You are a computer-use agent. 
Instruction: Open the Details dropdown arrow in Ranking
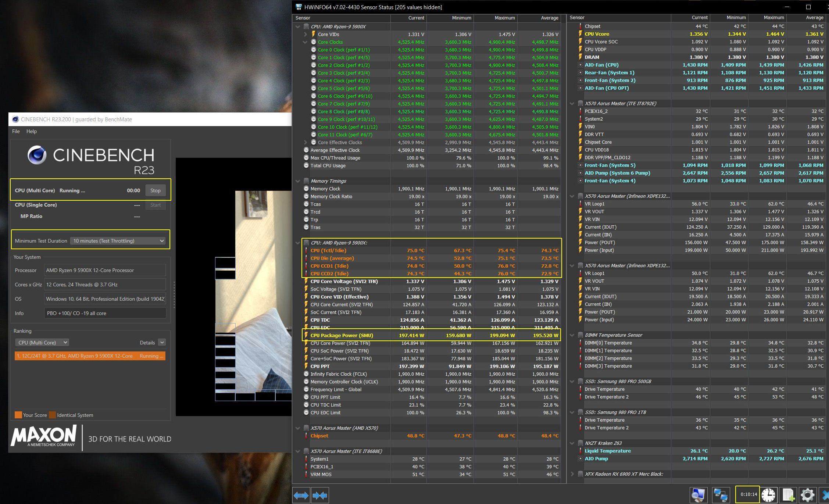162,342
